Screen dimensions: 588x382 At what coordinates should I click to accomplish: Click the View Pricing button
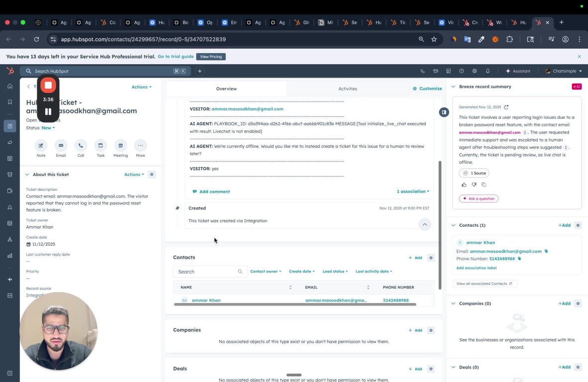point(211,57)
